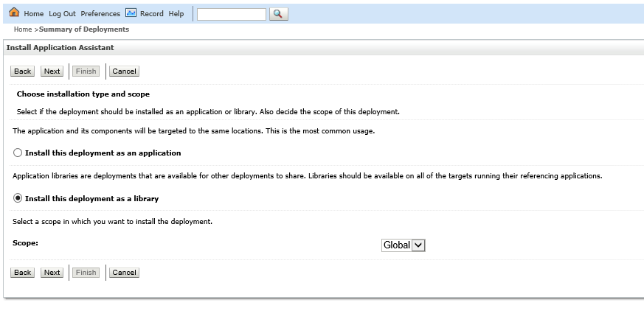Open the Scope dropdown set to Global
This screenshot has height=325, width=644.
[x=404, y=245]
